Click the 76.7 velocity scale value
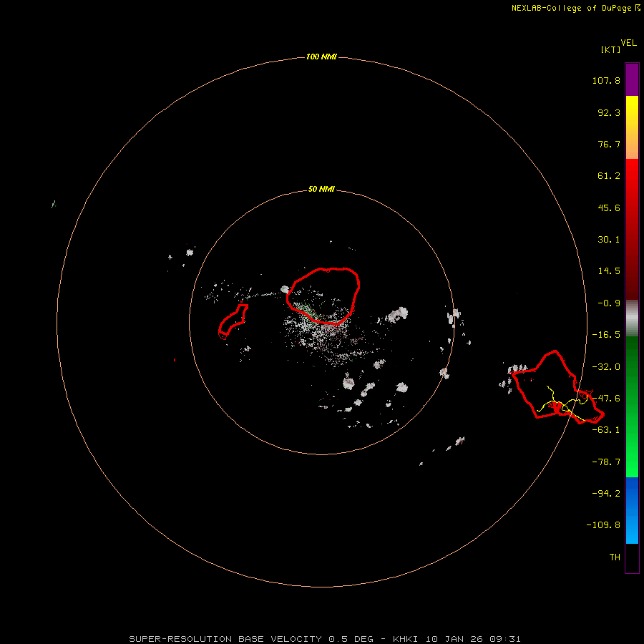Screen dimensions: 644x644 click(609, 144)
